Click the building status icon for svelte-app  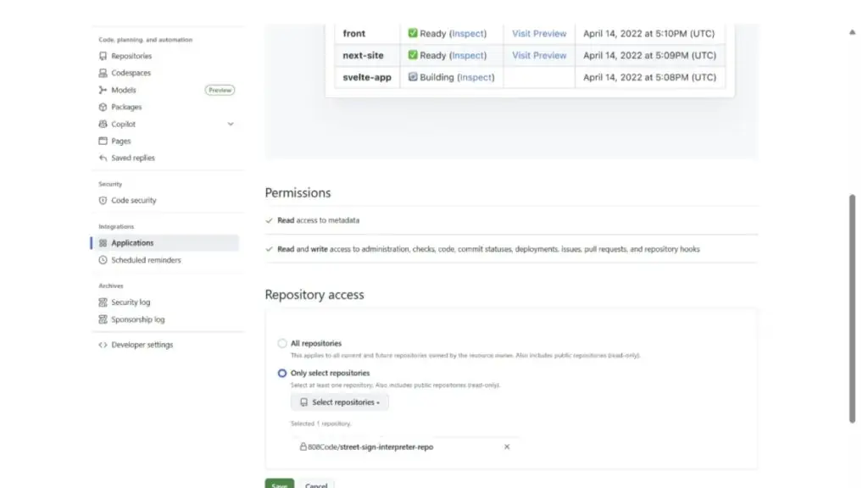[x=413, y=77]
